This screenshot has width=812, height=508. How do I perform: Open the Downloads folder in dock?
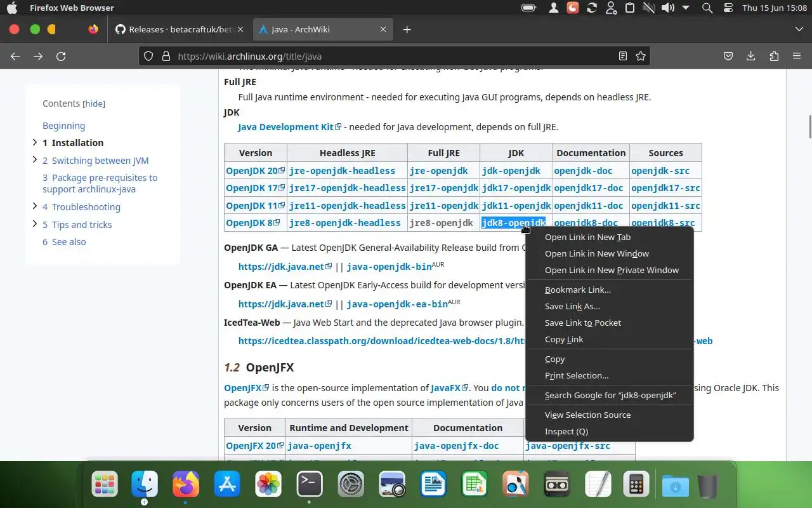[x=676, y=486]
